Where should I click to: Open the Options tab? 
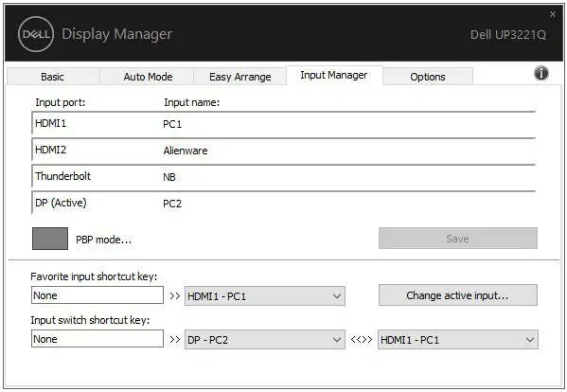[428, 77]
